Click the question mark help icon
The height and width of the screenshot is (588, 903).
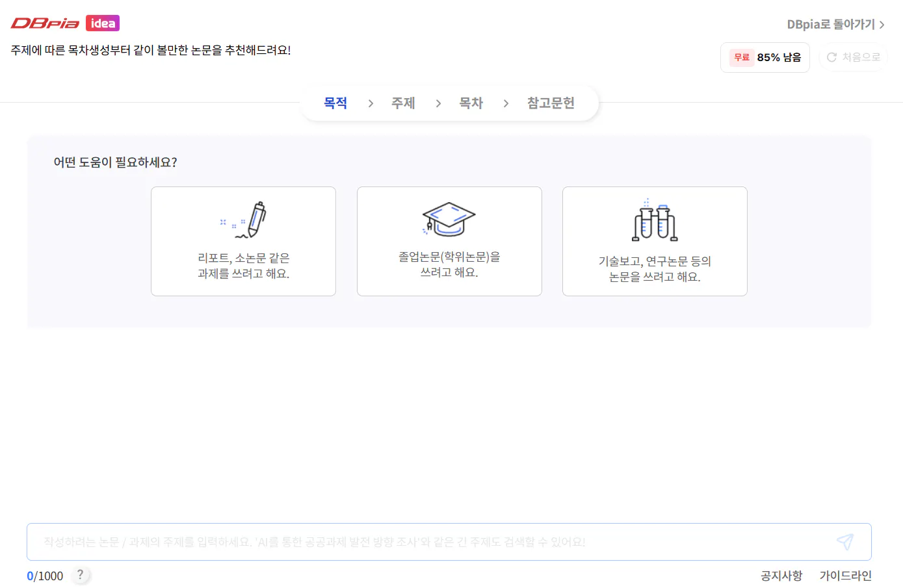coord(81,575)
